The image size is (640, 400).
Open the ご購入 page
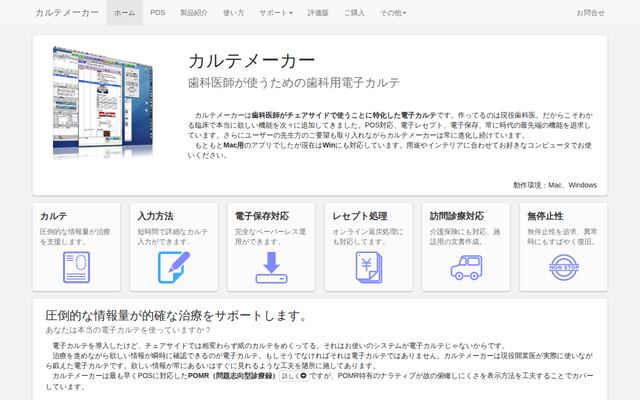pyautogui.click(x=354, y=13)
